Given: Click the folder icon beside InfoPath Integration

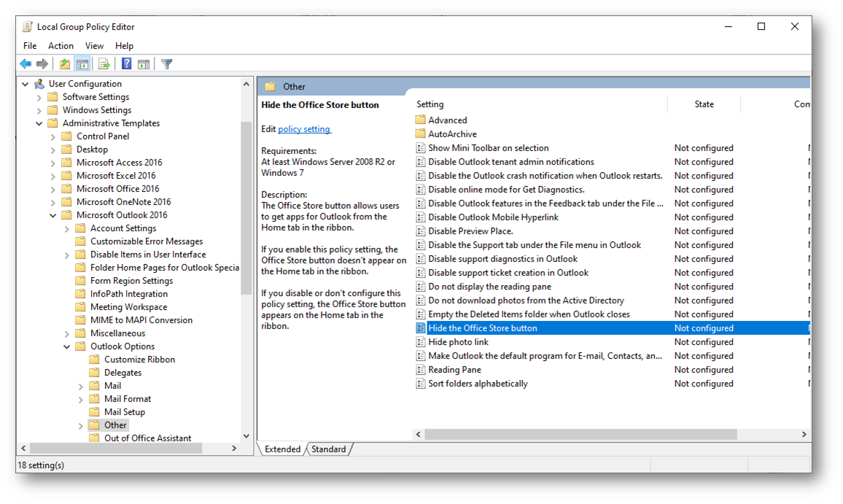Looking at the screenshot, I should (x=81, y=294).
